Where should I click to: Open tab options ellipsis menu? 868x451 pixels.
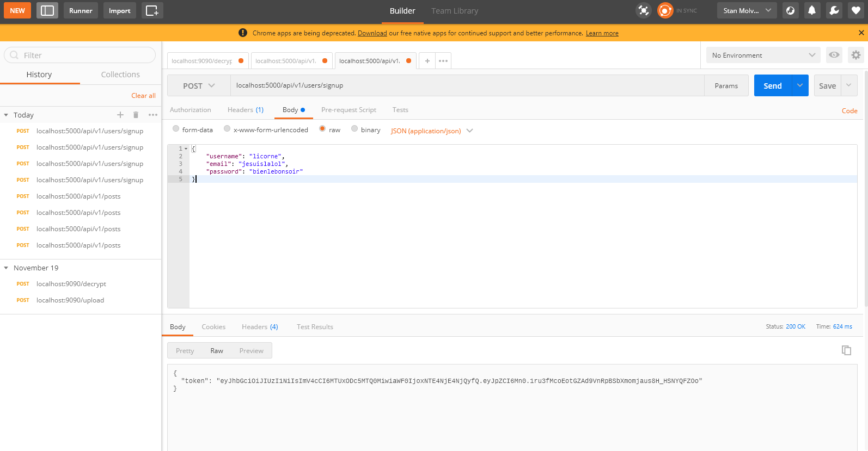tap(443, 61)
